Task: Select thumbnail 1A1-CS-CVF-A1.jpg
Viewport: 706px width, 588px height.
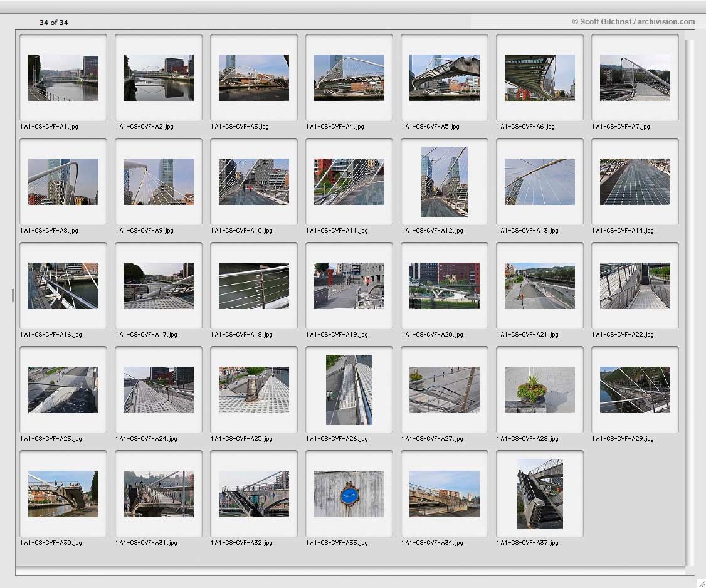Action: click(63, 78)
